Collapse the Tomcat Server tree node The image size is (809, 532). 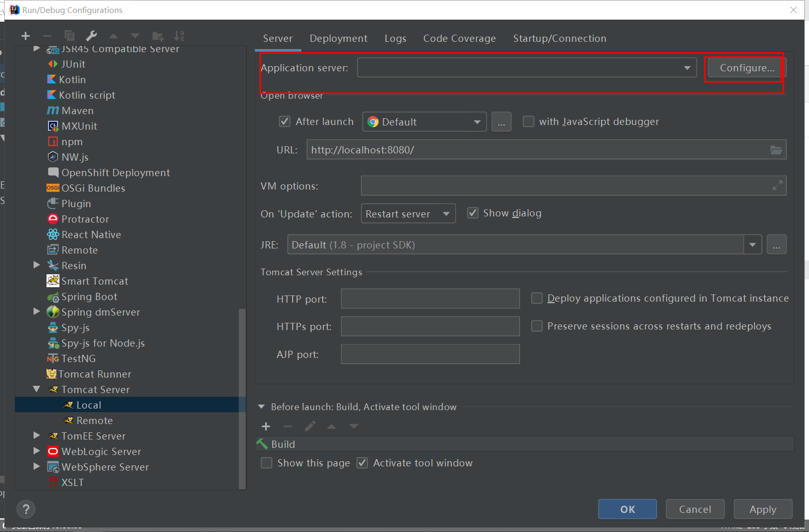36,389
